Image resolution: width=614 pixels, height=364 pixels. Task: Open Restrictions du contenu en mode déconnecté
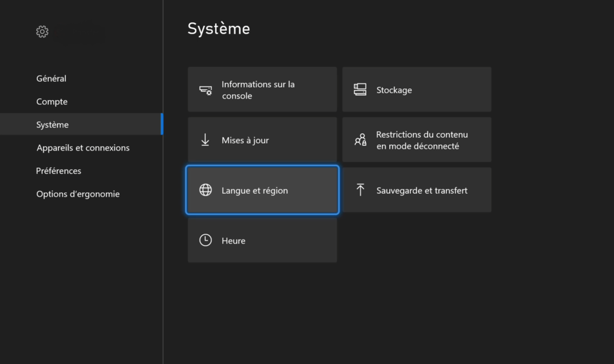pyautogui.click(x=417, y=140)
